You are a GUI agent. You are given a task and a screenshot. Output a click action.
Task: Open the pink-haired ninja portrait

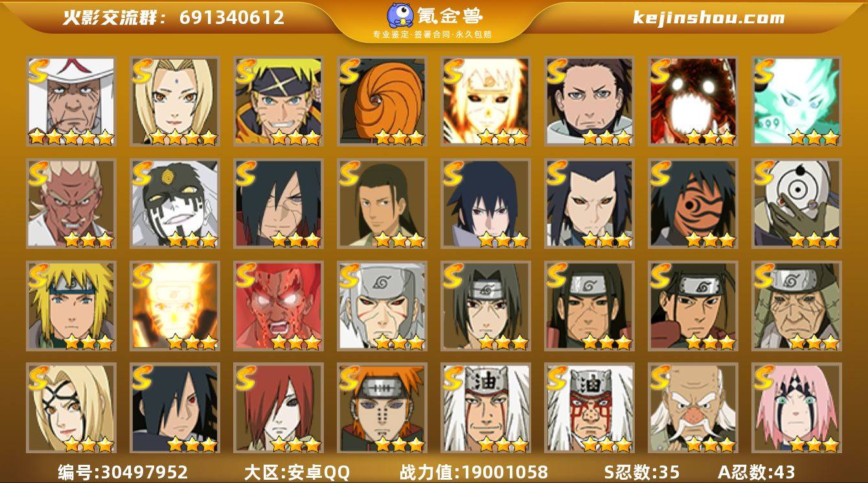coord(797,408)
